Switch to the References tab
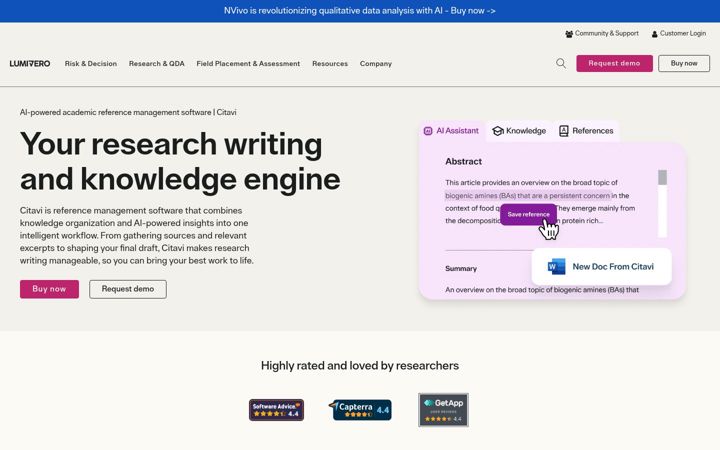Screen dimensions: 720x450 click(x=586, y=131)
